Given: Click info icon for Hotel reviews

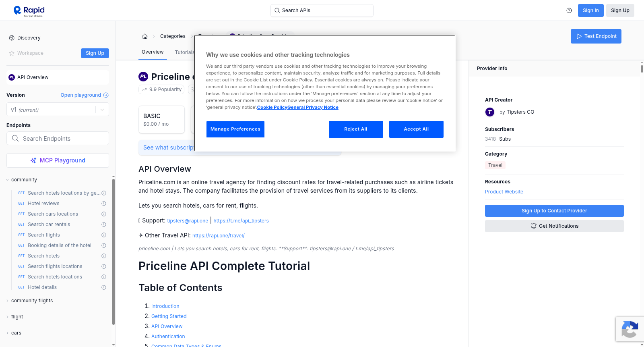Looking at the screenshot, I should click(104, 204).
